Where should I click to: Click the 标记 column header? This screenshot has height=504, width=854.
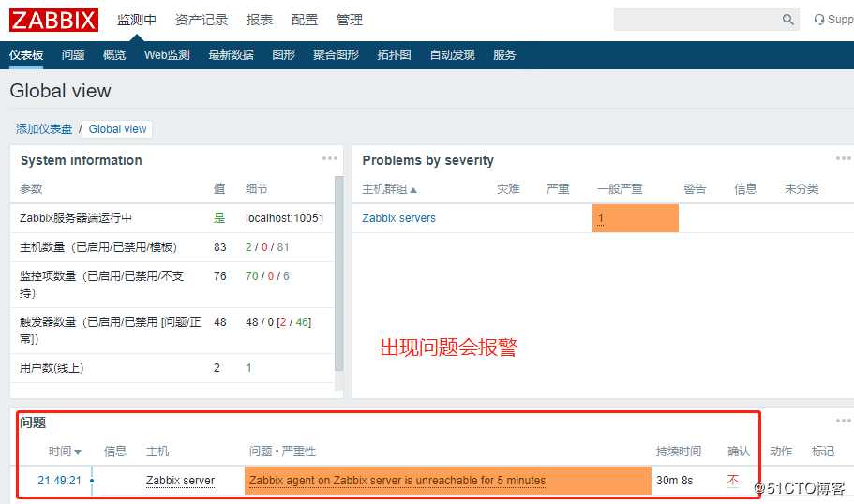pos(822,452)
